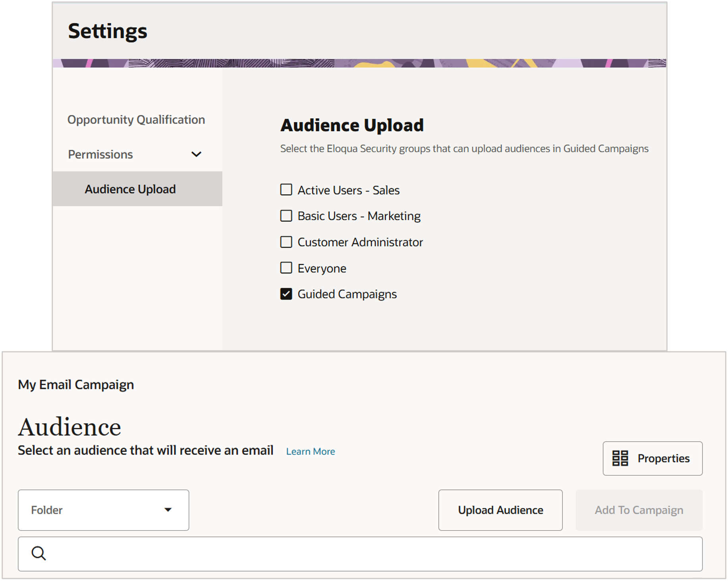Click the Eloqua Security groups description text
Image resolution: width=728 pixels, height=581 pixels.
coord(464,149)
